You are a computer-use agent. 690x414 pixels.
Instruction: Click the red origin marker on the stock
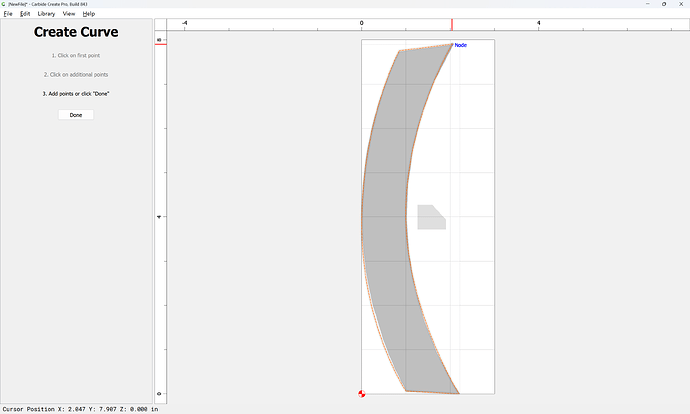pyautogui.click(x=362, y=394)
